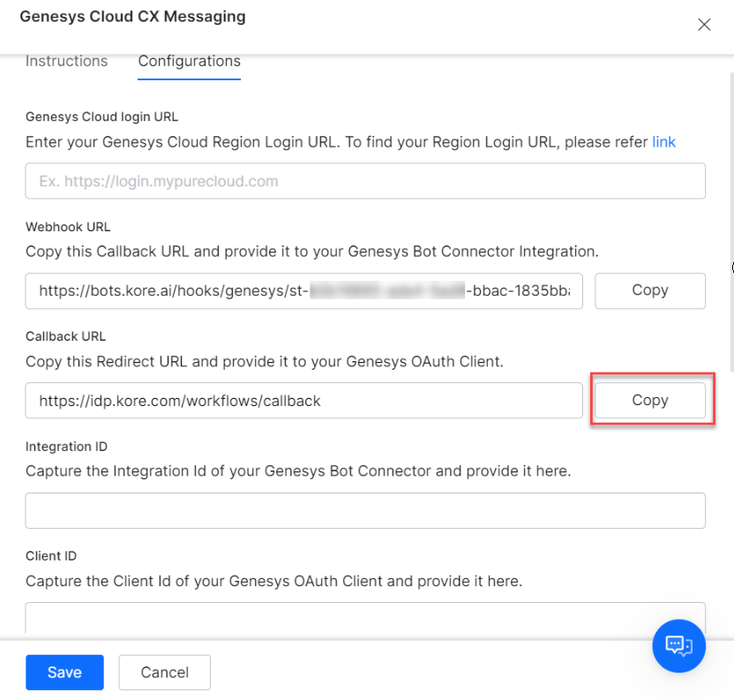Click the red-highlighted Copy button

[649, 400]
